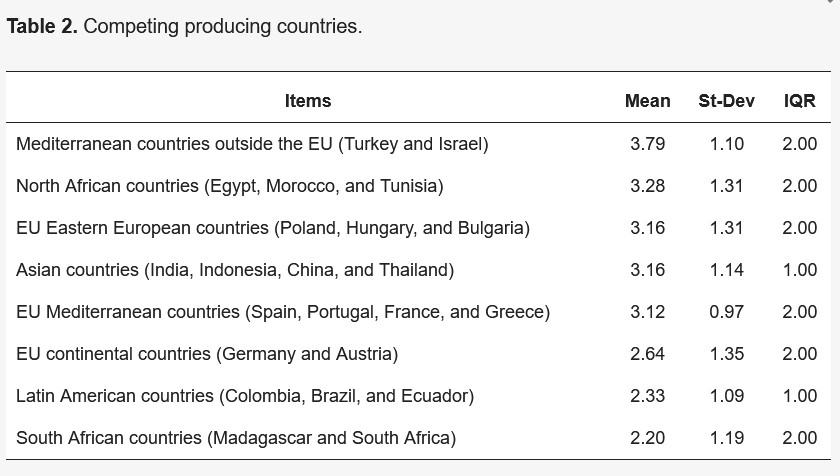The image size is (840, 476).
Task: Click the Asian countries row label
Action: [235, 270]
